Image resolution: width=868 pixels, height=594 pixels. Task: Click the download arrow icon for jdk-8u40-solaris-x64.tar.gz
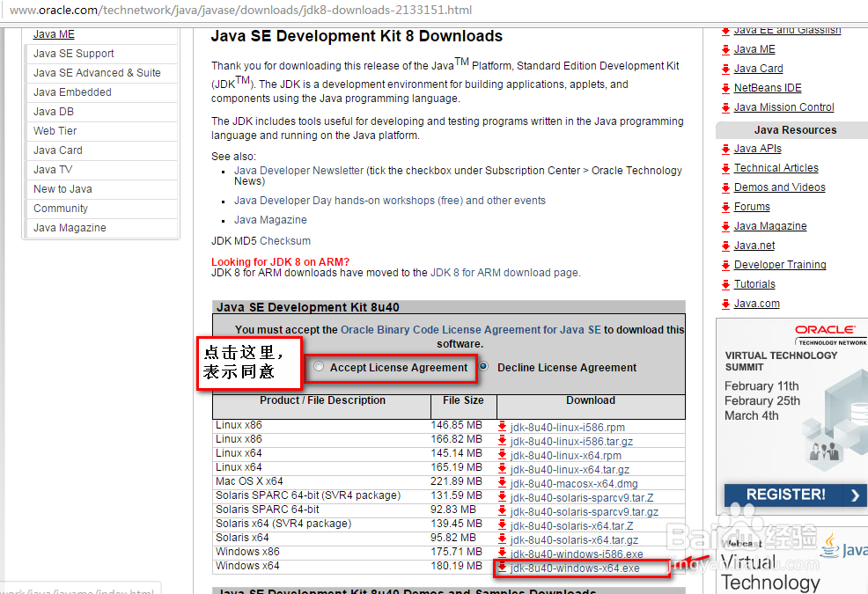(502, 539)
